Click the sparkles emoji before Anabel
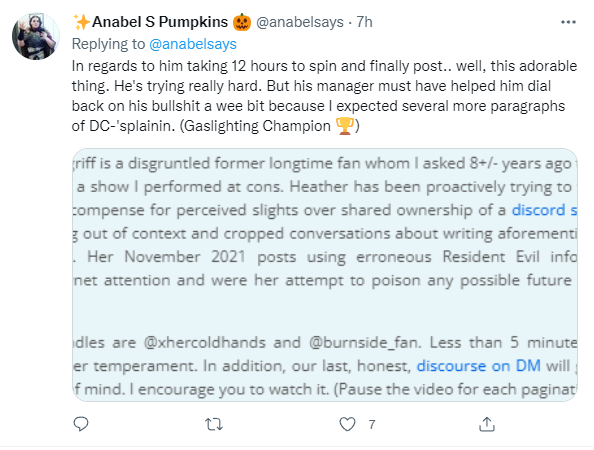Screen dimensions: 594x450 click(x=81, y=22)
